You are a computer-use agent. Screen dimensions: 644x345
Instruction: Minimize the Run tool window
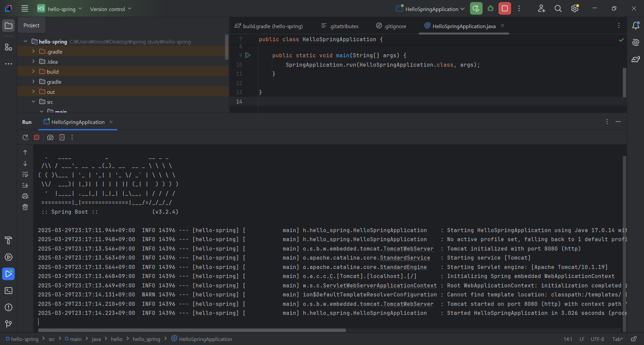(618, 122)
